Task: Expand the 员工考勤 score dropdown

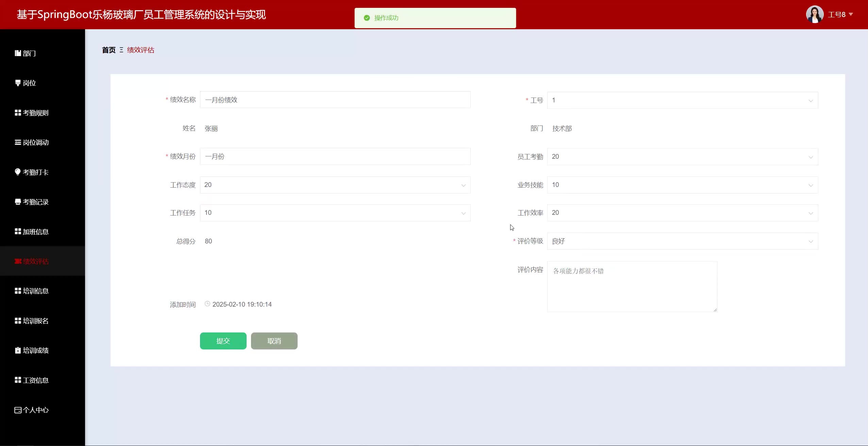Action: (682, 157)
